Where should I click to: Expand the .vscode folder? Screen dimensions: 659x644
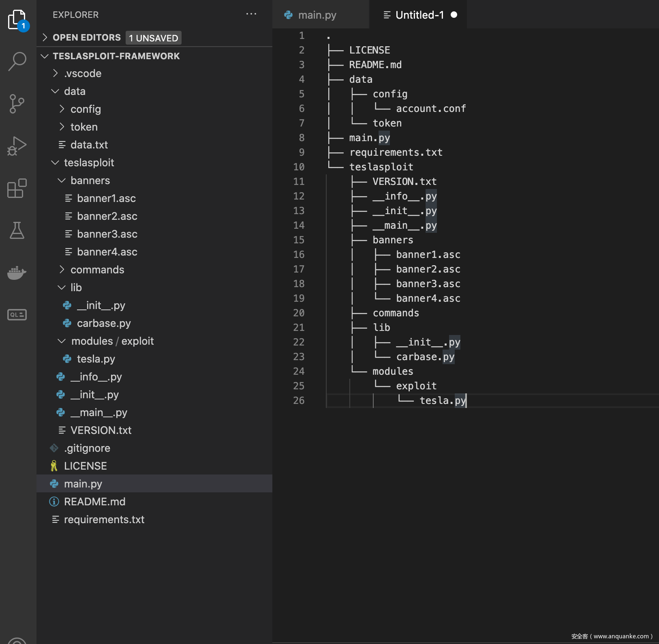(83, 73)
